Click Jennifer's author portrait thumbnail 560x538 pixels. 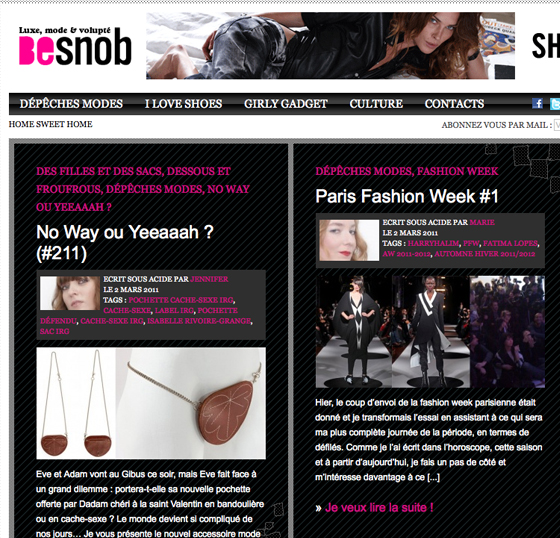[x=70, y=293]
